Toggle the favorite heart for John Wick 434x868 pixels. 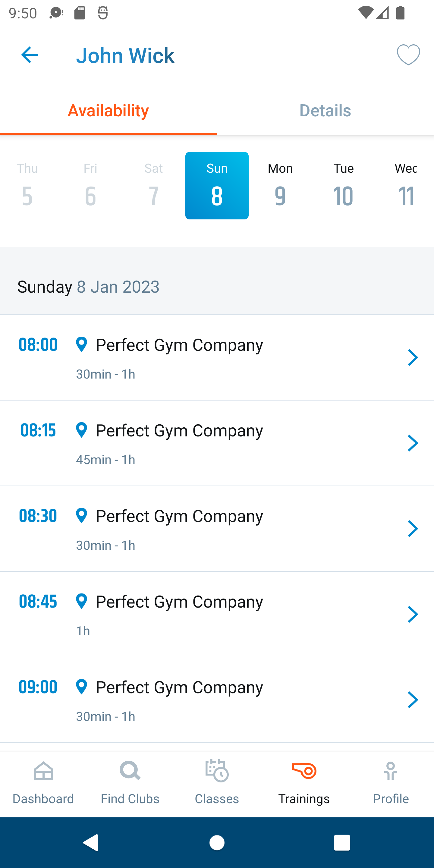coord(408,55)
